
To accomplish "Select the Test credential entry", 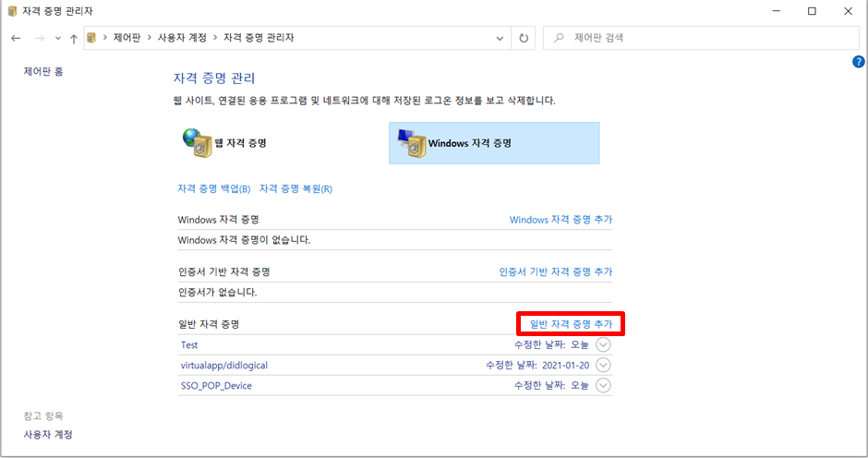I will (x=189, y=345).
